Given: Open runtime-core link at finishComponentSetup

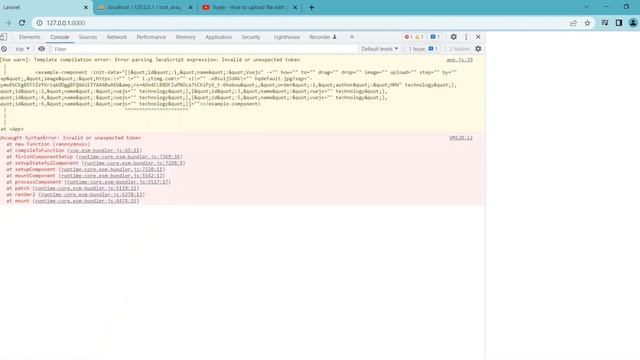Looking at the screenshot, I should [129, 157].
